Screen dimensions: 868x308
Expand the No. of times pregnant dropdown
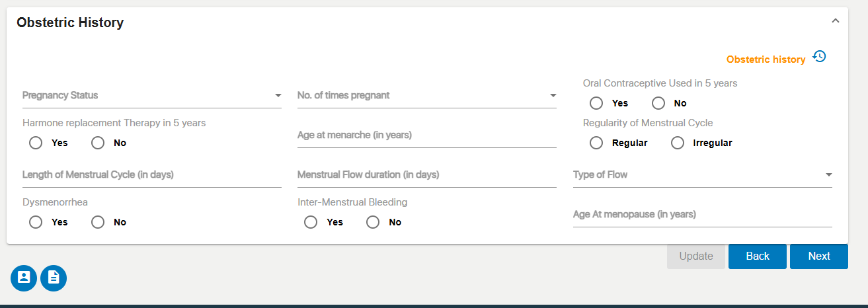pos(427,95)
